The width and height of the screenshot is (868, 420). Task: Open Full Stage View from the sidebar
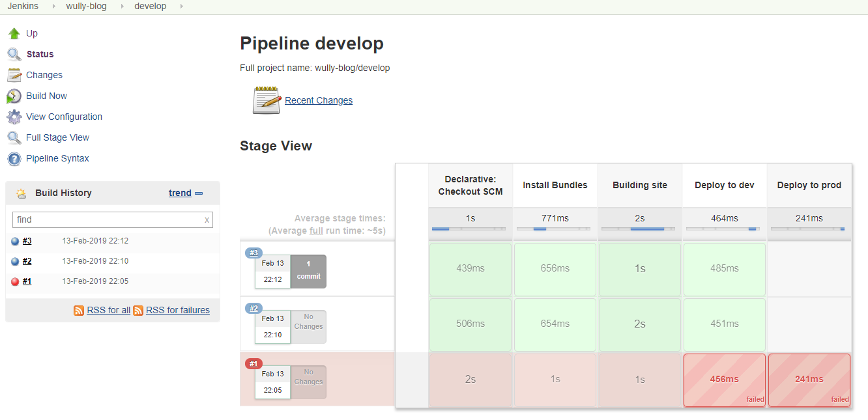[x=57, y=137]
